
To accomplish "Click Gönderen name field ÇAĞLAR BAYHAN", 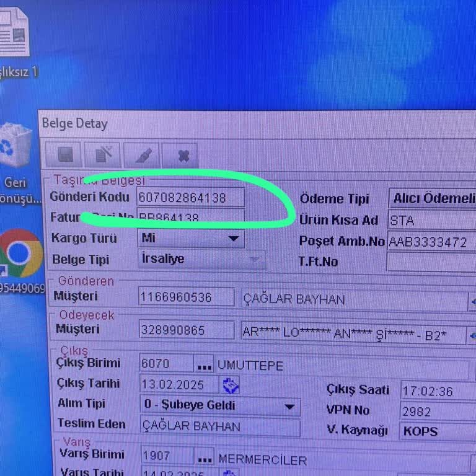I will click(354, 300).
